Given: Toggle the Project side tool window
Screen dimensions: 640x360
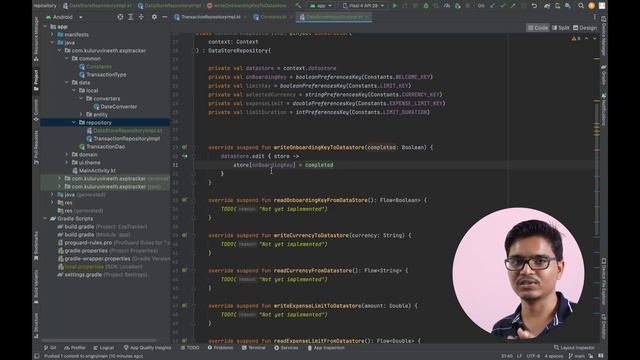Looking at the screenshot, I should (x=36, y=80).
